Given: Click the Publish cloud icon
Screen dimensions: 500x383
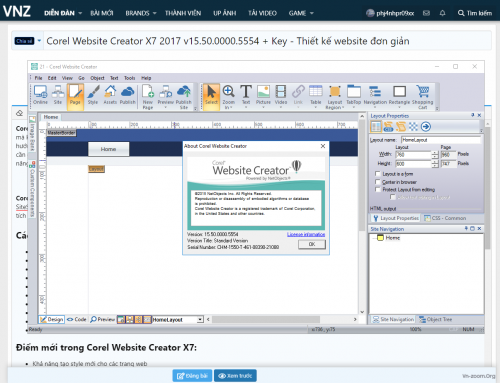Looking at the screenshot, I should tap(128, 95).
